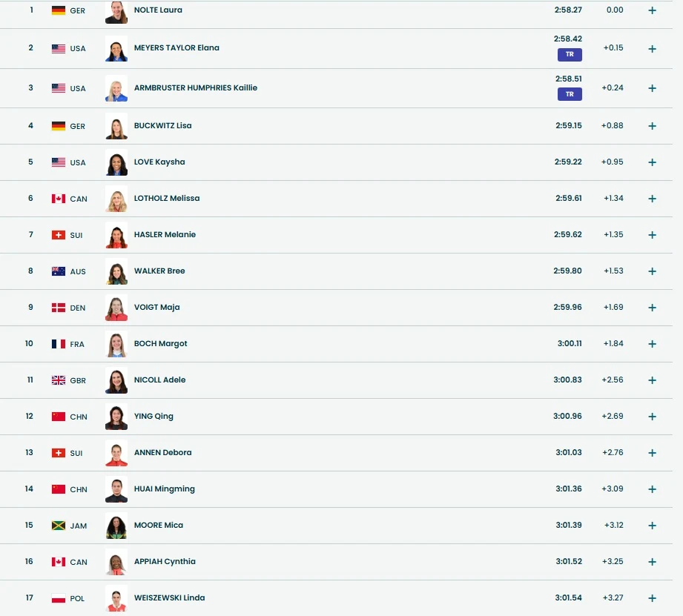Image resolution: width=683 pixels, height=616 pixels.
Task: Click the Denmark flag for Maja Voigt
Action: pos(59,308)
